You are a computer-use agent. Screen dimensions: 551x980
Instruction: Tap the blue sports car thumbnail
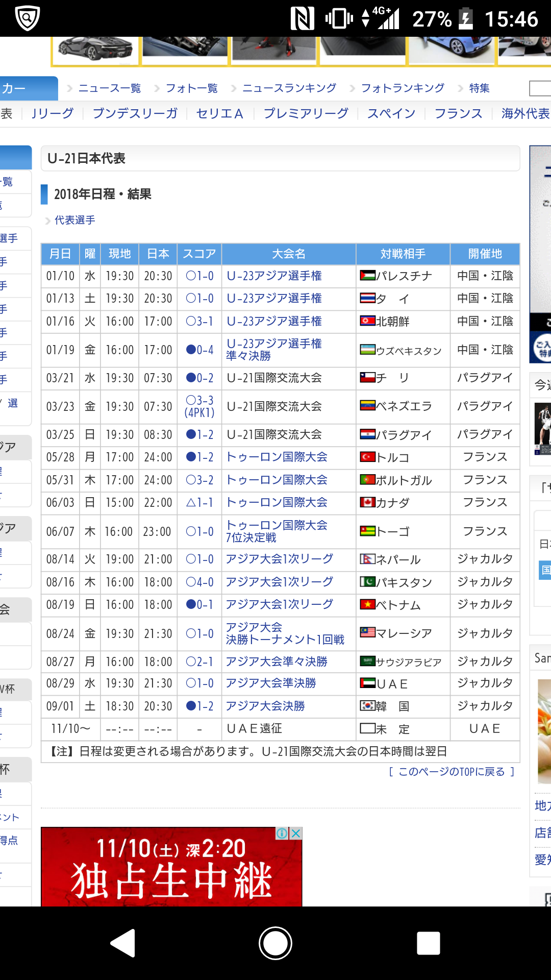452,50
